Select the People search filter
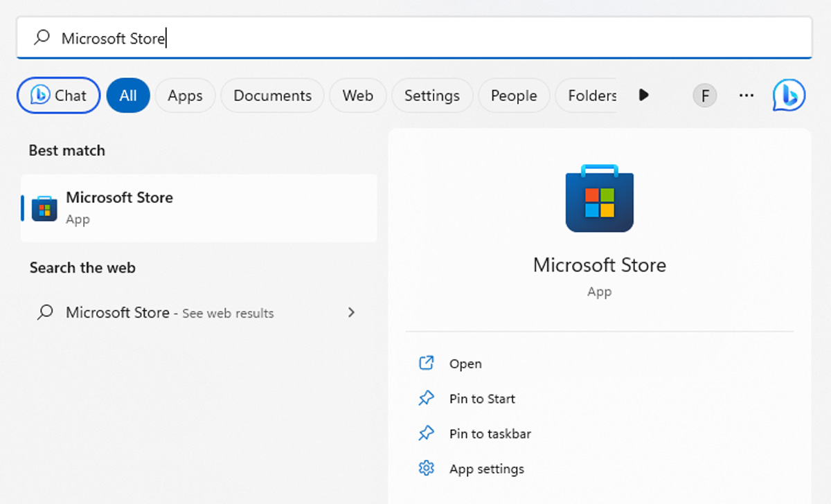The height and width of the screenshot is (504, 831). tap(514, 96)
